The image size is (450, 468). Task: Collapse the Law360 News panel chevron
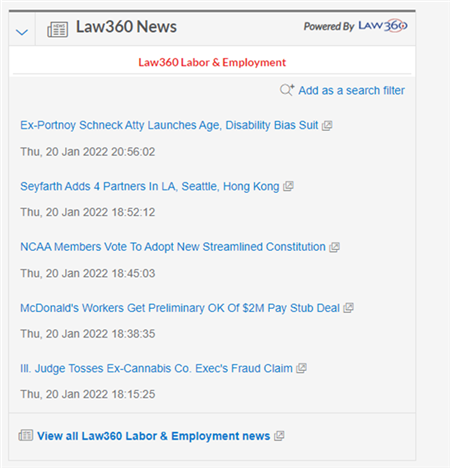[x=22, y=32]
